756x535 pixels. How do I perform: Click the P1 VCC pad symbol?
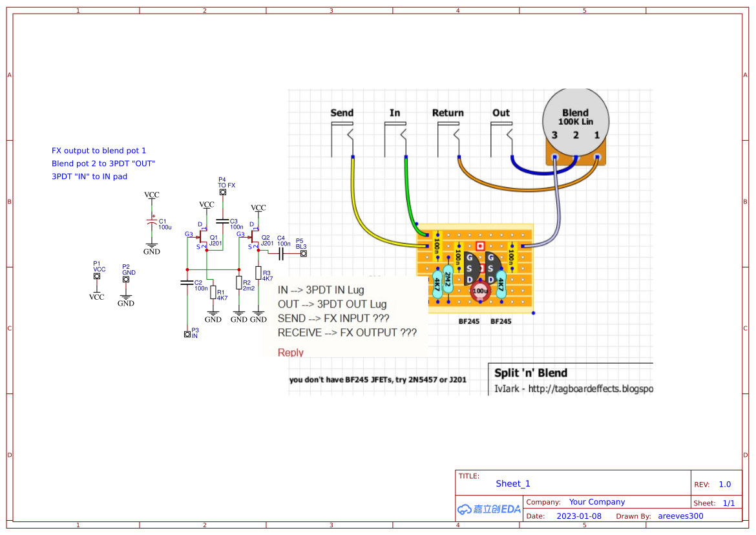(x=97, y=277)
